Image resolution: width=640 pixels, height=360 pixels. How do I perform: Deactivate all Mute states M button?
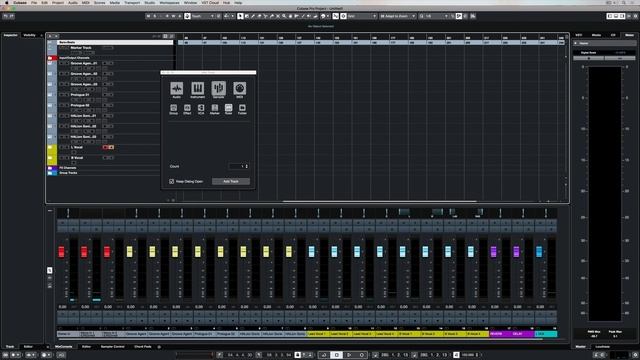(149, 16)
